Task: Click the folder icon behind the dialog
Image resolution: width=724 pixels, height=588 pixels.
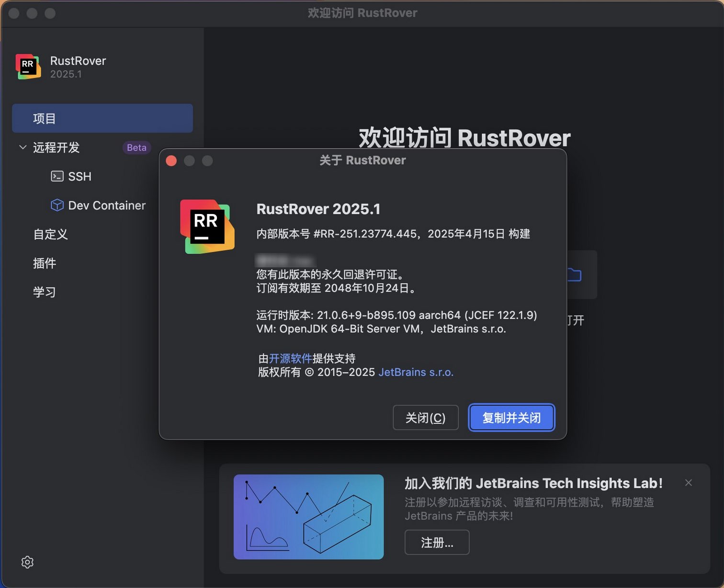Action: click(574, 275)
